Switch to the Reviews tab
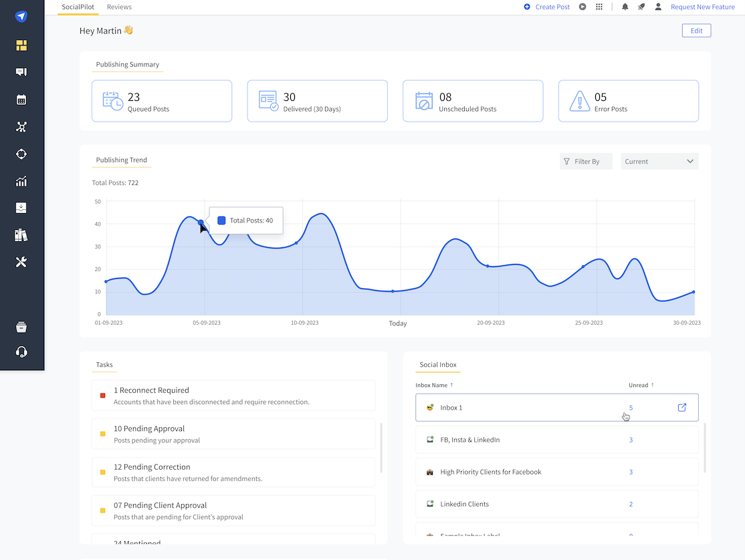 (x=119, y=7)
